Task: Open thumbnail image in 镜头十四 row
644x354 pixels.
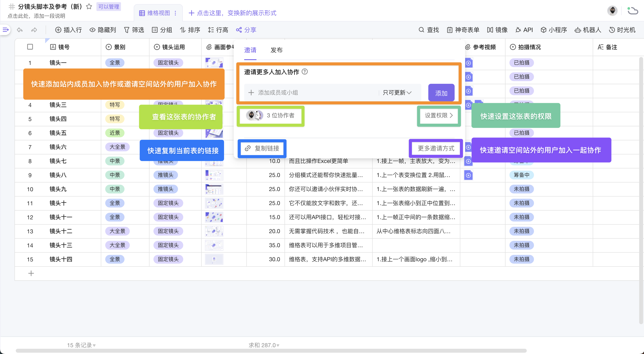Action: tap(214, 259)
